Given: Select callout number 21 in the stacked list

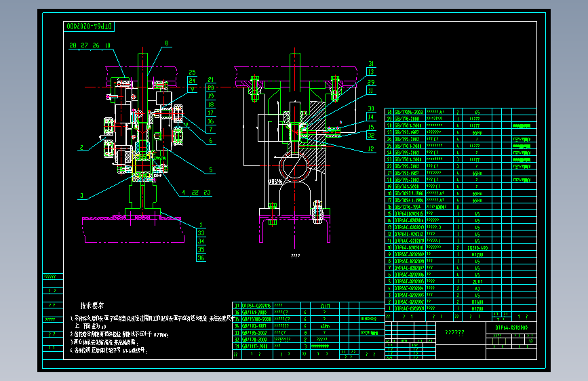Looking at the screenshot, I should (211, 80).
